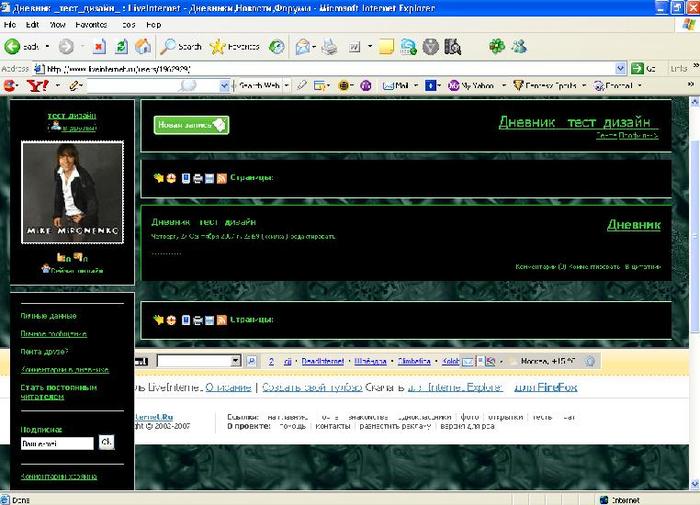
Task: Click the контакты link in footer
Action: (x=333, y=426)
